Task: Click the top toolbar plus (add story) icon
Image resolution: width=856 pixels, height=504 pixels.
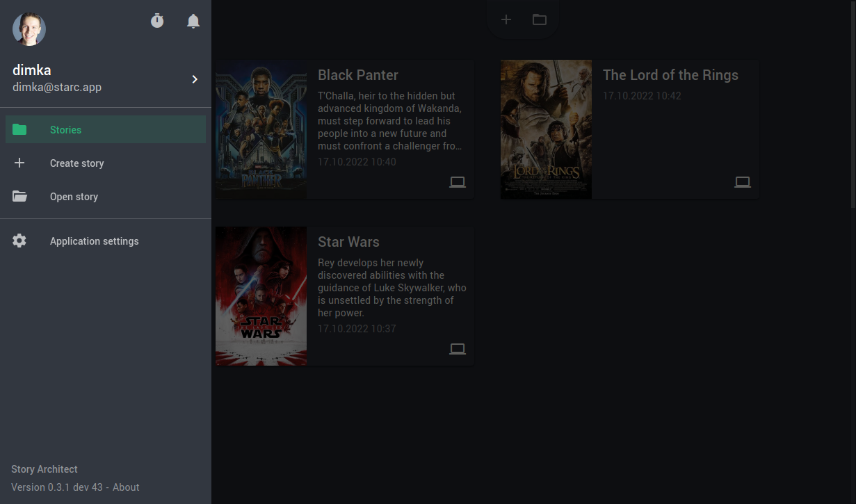Action: coord(506,19)
